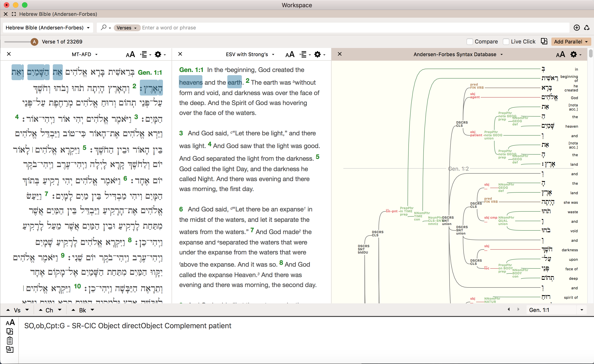Click the duplicate pane icon beside Live Click
594x364 pixels.
(544, 41)
